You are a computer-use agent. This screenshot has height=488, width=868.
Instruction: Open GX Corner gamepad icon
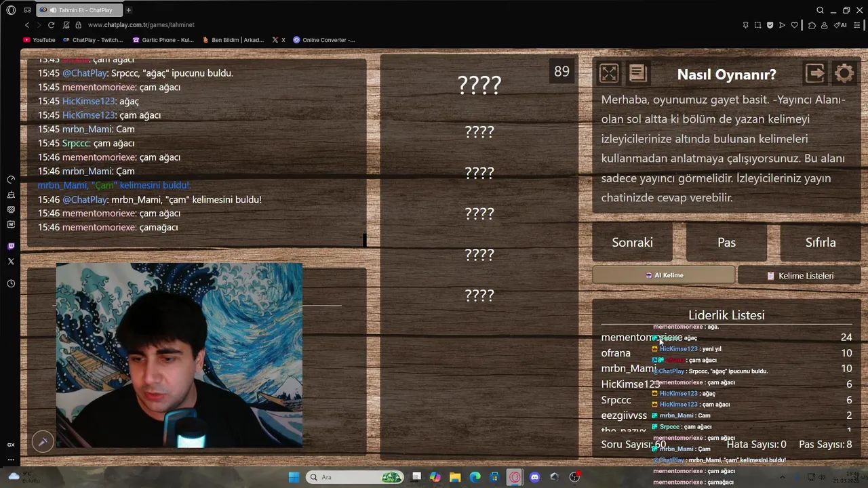27,10
